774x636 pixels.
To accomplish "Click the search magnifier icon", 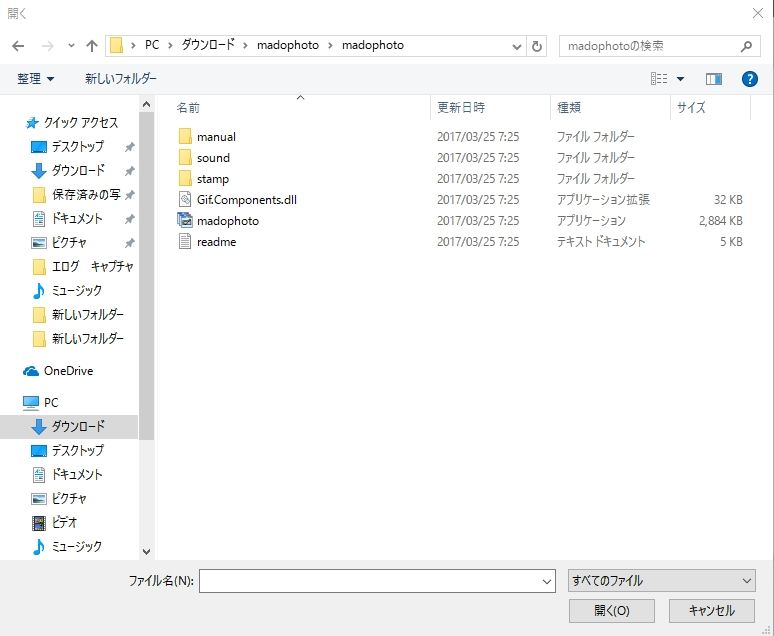I will [746, 46].
